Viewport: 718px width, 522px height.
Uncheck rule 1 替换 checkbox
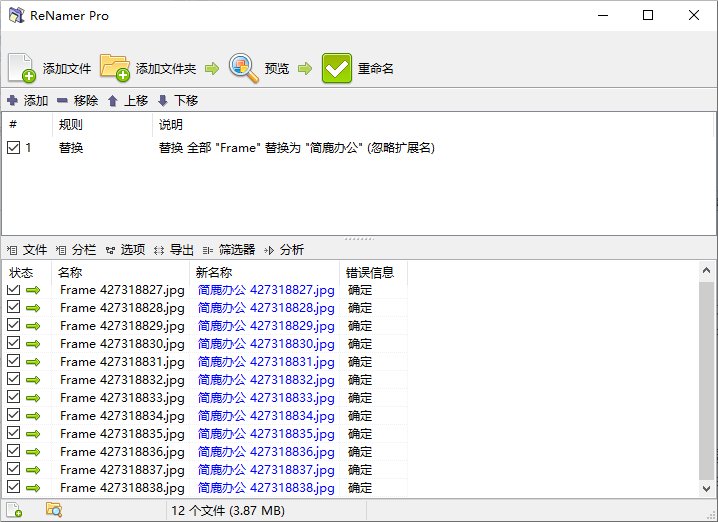(x=13, y=148)
